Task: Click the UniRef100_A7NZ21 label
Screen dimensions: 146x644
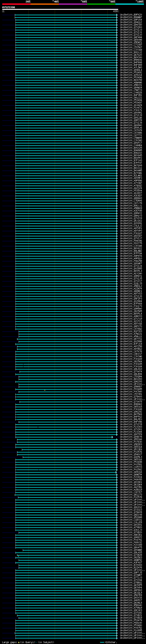Action: tap(131, 334)
